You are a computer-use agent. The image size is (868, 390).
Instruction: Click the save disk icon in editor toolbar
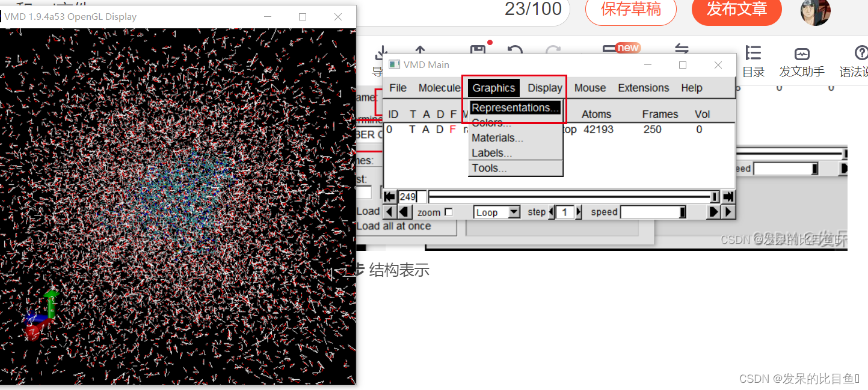pos(478,51)
